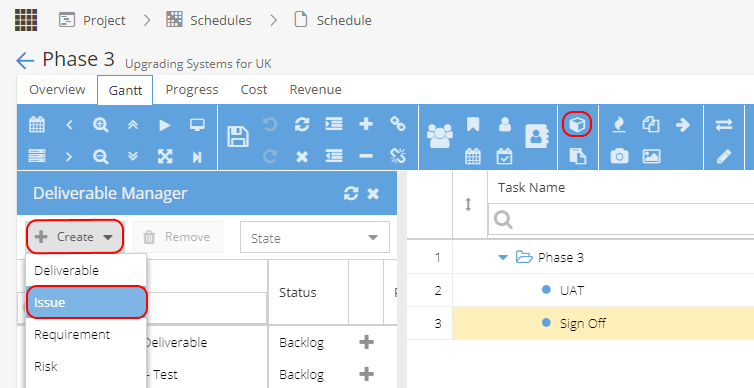Click the calendar icon in Gantt toolbar
The height and width of the screenshot is (388, 754).
point(37,125)
